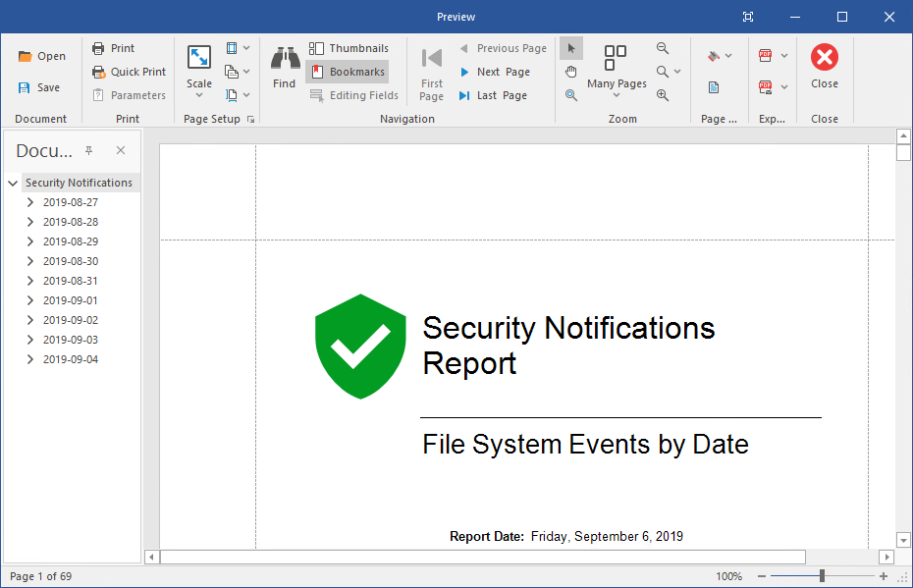Activate the Magnifier tool
Screen dimensions: 913x588
(571, 95)
